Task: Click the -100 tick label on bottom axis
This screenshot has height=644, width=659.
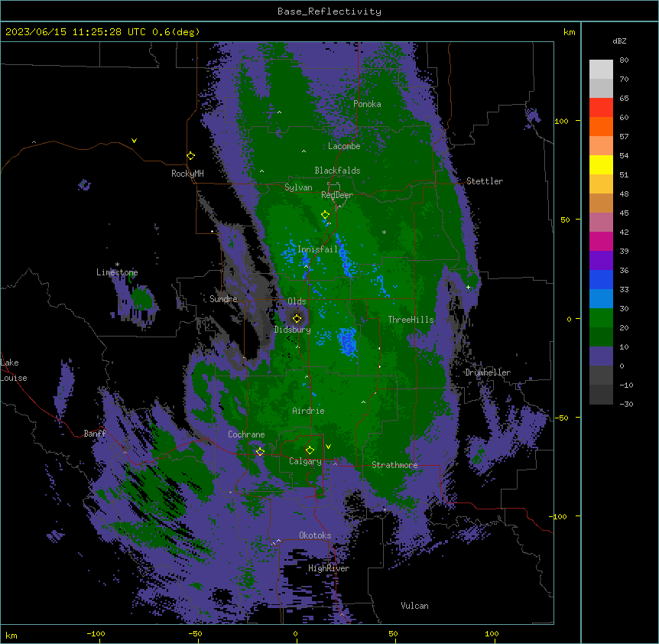Action: coord(96,634)
